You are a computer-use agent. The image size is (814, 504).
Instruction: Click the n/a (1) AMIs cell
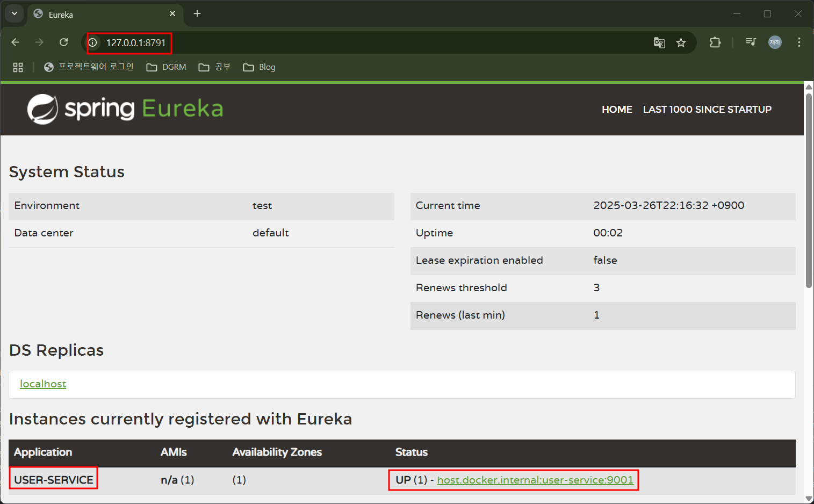[x=177, y=480]
